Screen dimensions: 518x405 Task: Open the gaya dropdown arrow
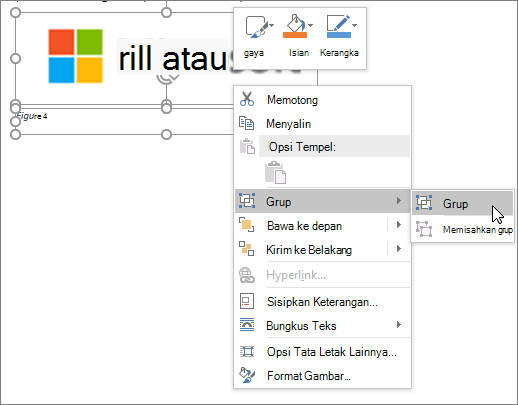272,25
